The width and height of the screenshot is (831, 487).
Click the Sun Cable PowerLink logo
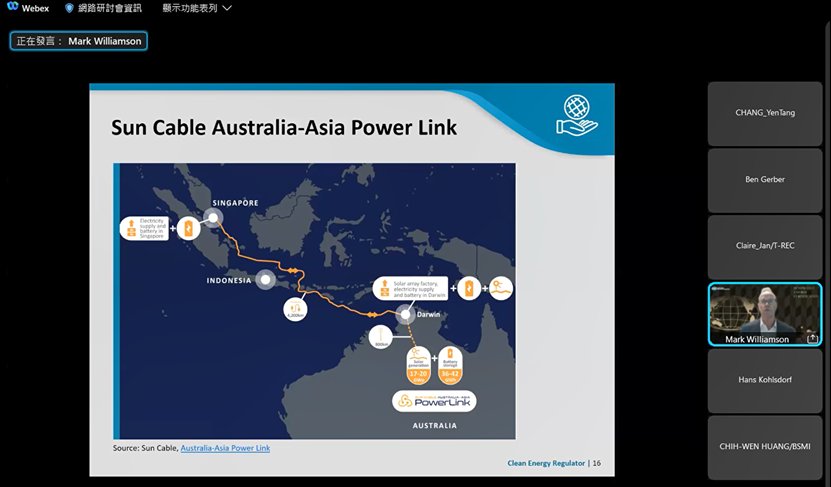pyautogui.click(x=434, y=401)
